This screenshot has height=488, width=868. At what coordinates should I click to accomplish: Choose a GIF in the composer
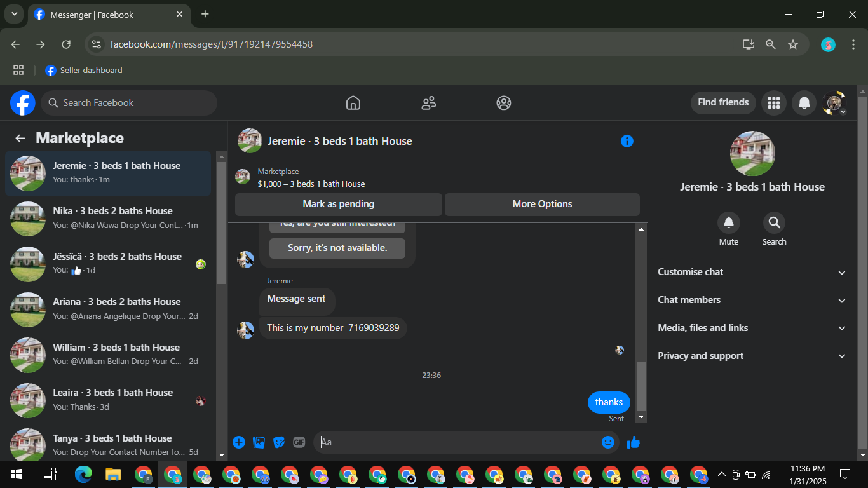tap(299, 442)
